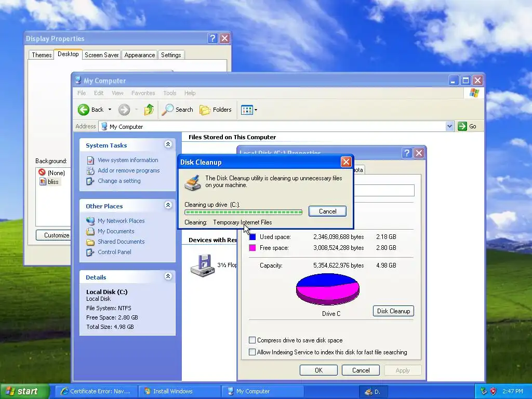The image size is (532, 399).
Task: Cancel the Disk Cleanup progress
Action: pos(327,211)
